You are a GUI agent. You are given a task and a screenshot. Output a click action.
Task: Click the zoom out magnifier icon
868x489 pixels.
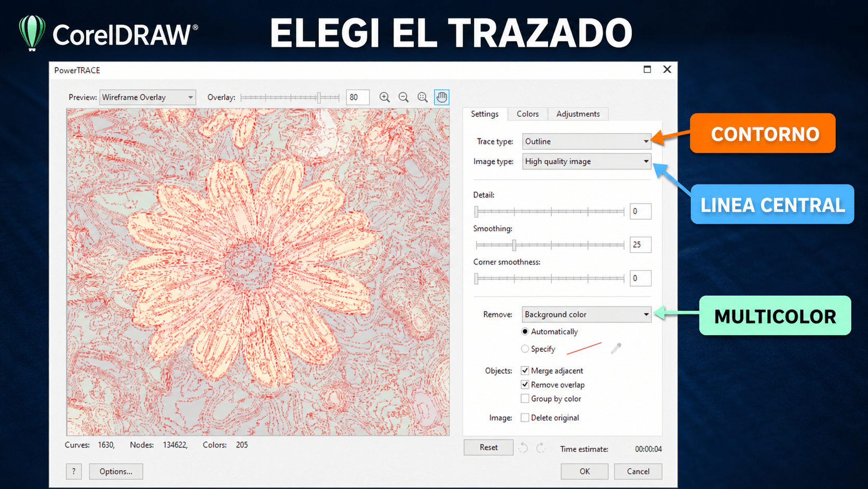[x=403, y=97]
